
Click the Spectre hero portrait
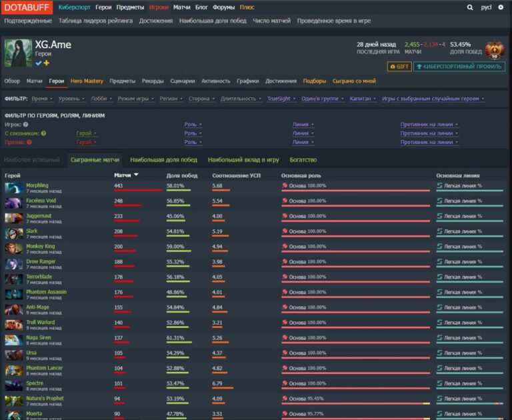point(14,385)
